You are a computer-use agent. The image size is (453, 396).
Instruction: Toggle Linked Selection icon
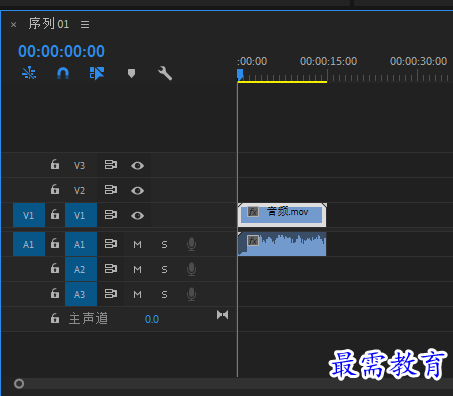coord(97,73)
